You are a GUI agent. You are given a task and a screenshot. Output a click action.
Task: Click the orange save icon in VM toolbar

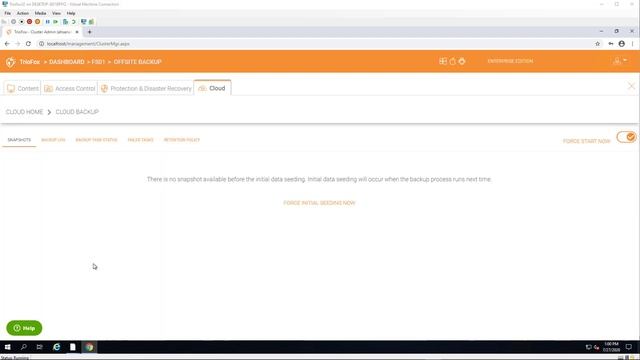(38, 22)
